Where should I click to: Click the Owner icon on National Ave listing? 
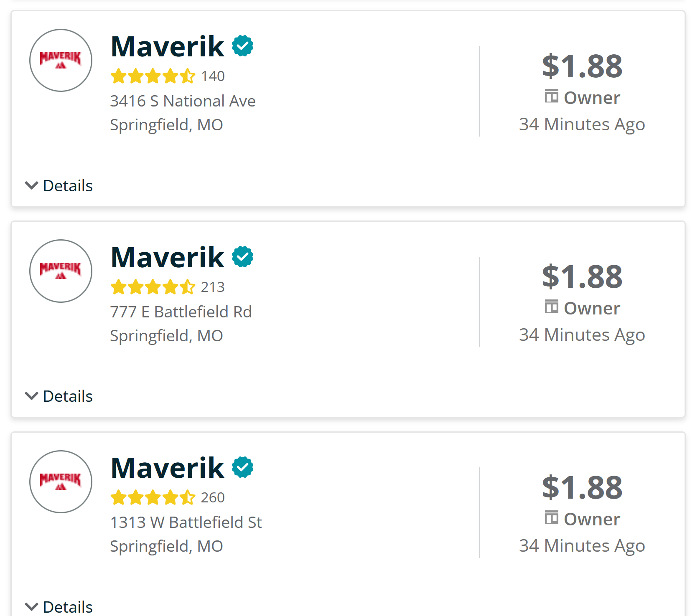point(551,96)
